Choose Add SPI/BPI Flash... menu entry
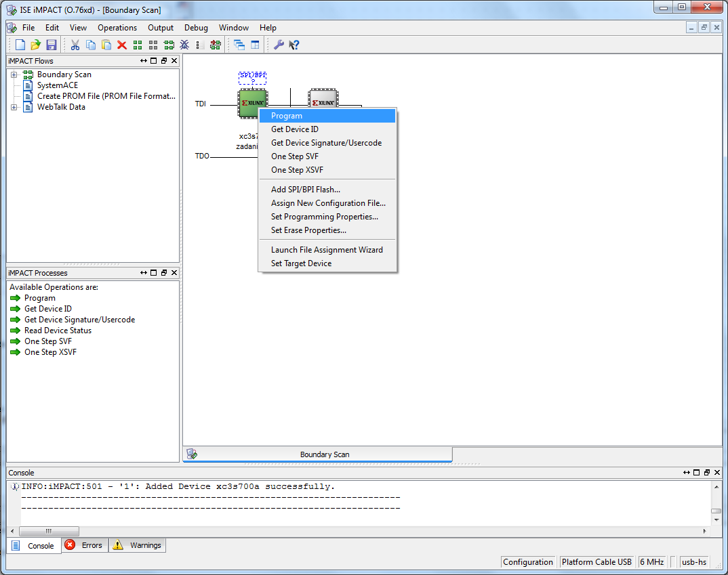The height and width of the screenshot is (575, 728). [327, 190]
